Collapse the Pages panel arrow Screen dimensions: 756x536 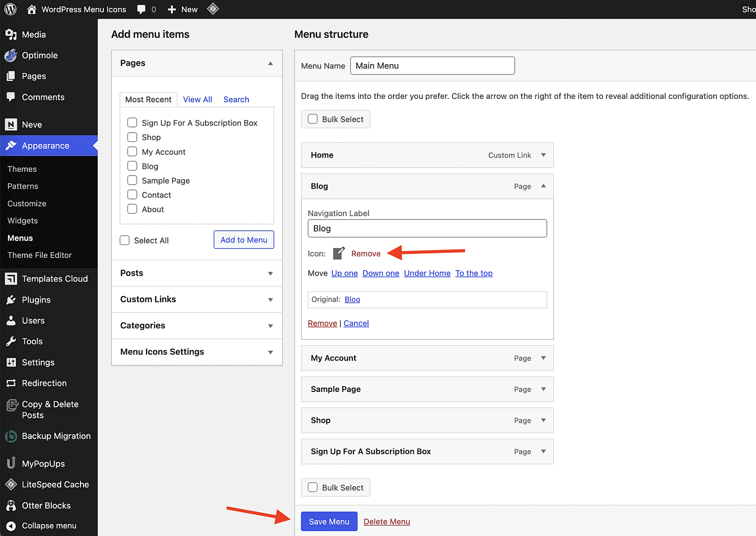tap(270, 63)
